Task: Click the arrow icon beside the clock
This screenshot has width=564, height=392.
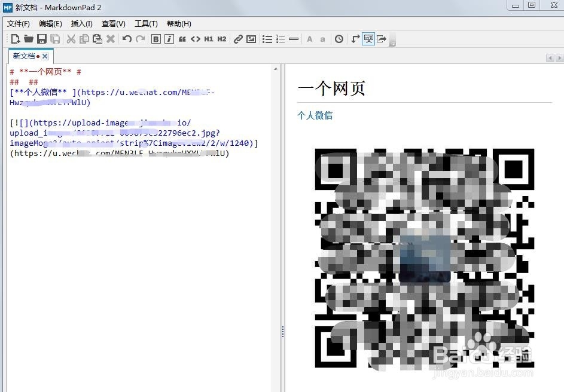Action: [x=355, y=39]
